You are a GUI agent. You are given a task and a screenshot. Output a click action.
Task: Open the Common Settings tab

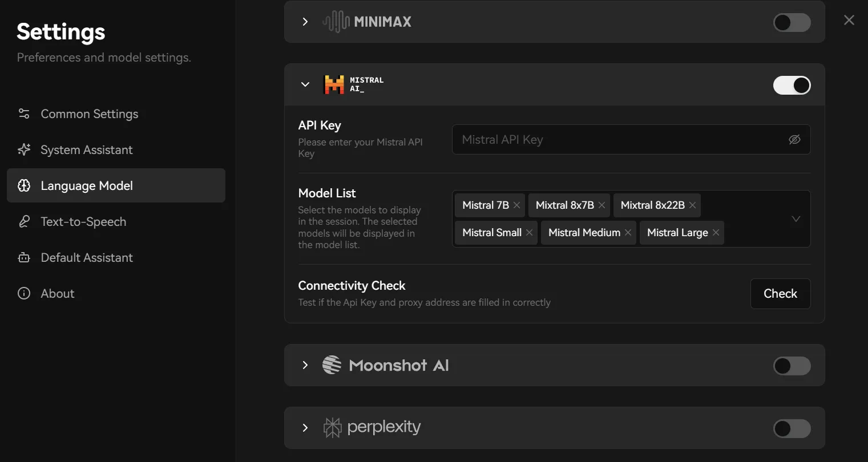point(89,114)
